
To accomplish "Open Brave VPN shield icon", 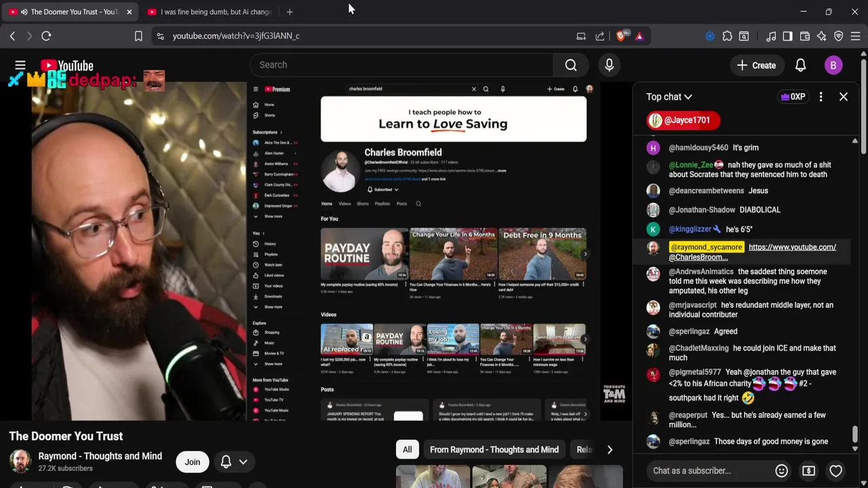I will point(838,36).
